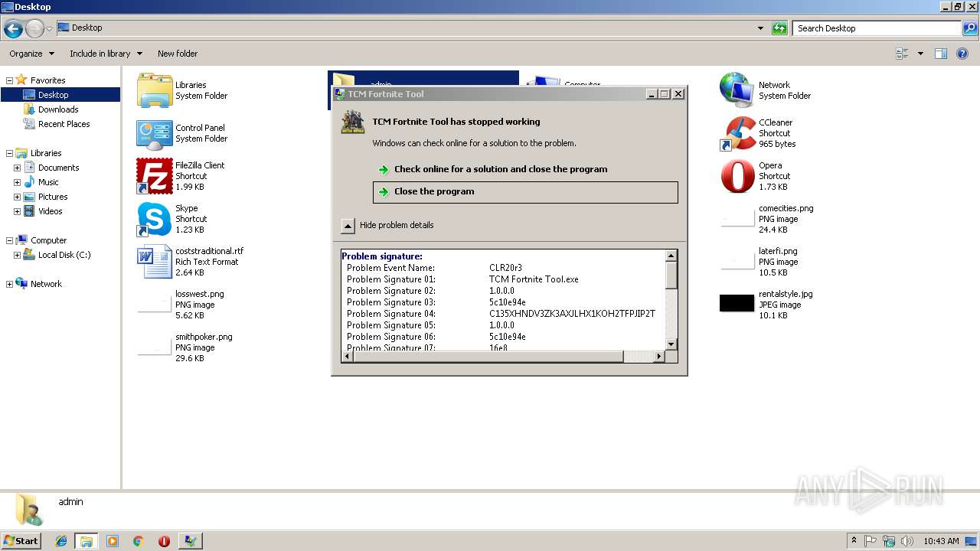Toggle the preview pane icon
The width and height of the screenshot is (980, 551).
tap(941, 54)
